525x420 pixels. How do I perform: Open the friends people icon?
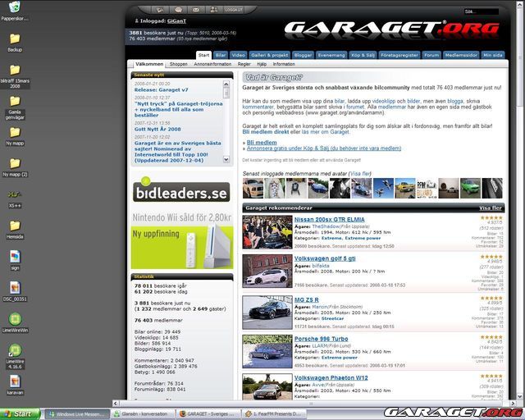tap(213, 10)
